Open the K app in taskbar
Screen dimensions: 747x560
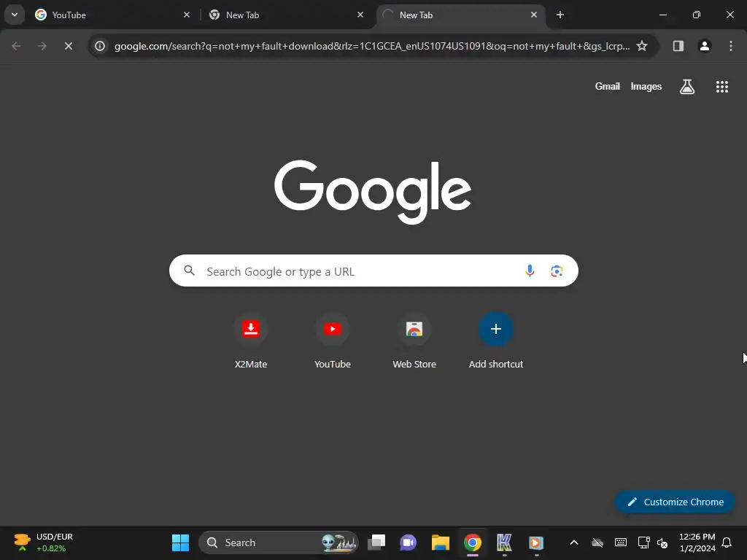[504, 542]
